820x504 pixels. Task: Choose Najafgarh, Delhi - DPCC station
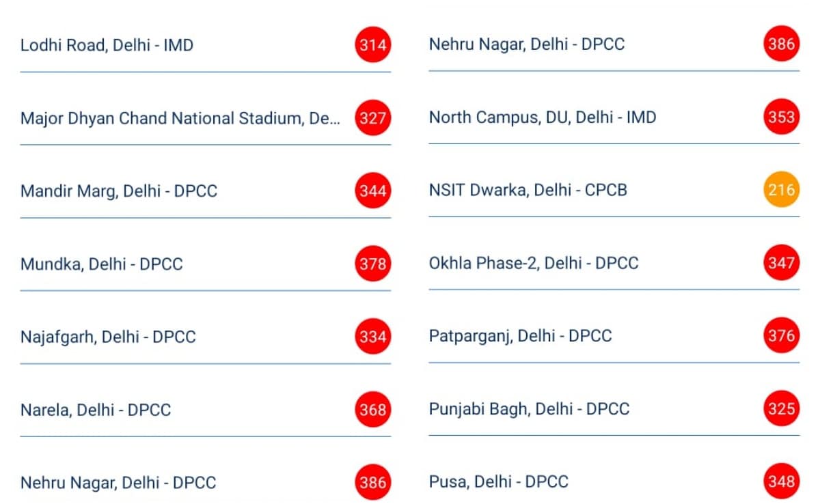coord(108,337)
